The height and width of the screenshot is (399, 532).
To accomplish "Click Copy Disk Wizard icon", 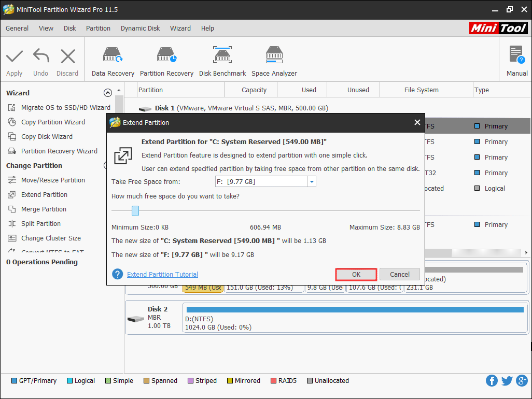I will coord(12,137).
